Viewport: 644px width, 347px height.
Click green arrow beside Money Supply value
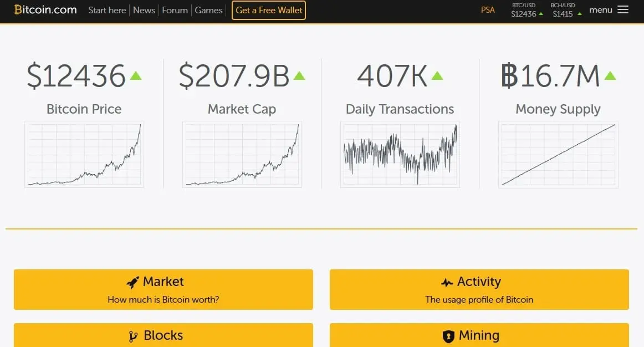pyautogui.click(x=610, y=75)
